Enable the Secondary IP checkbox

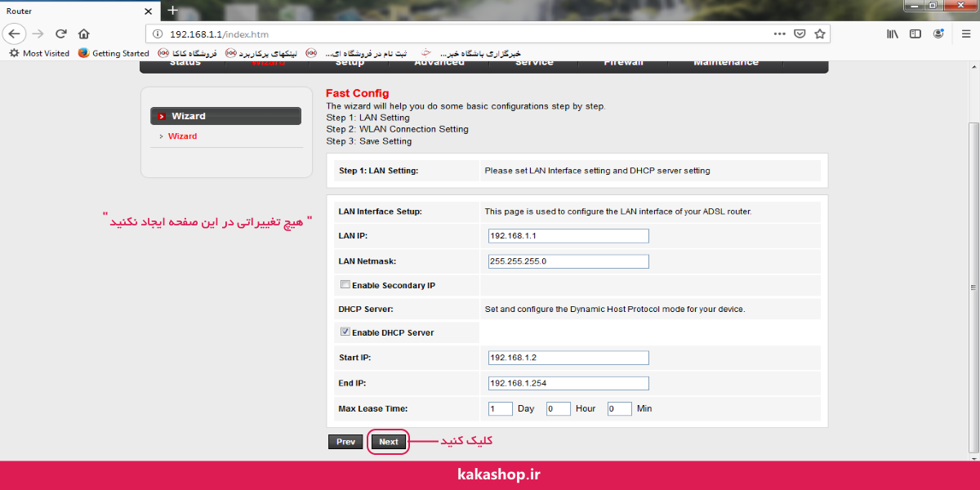[345, 285]
